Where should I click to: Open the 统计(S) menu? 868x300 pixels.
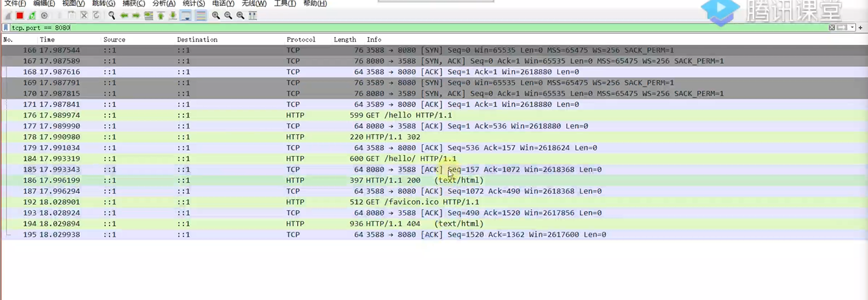click(194, 4)
